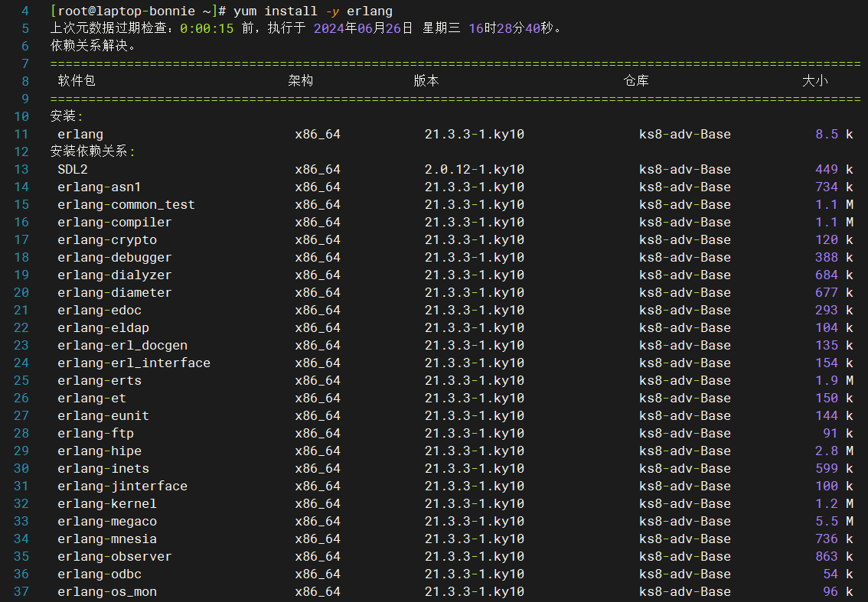The width and height of the screenshot is (868, 602).
Task: Click line number 25 in the gutter
Action: coord(21,381)
